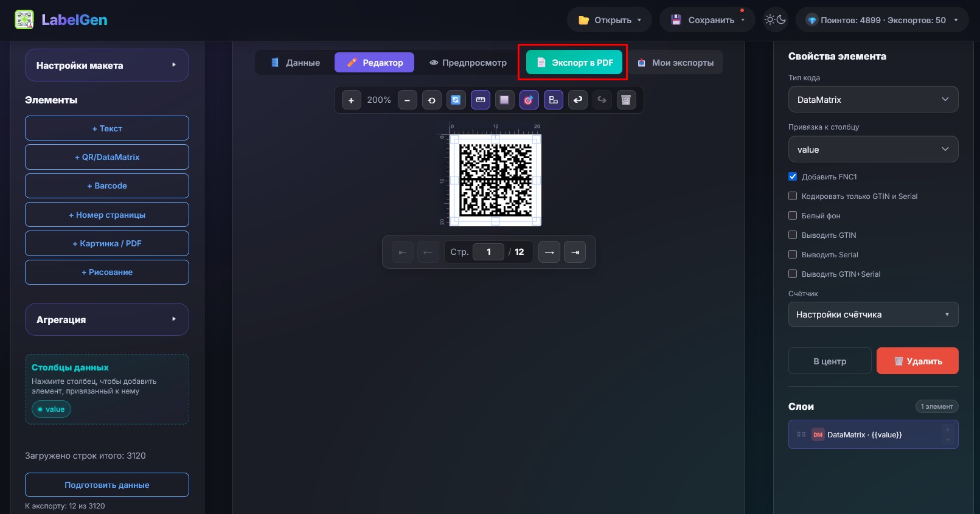The height and width of the screenshot is (514, 980).
Task: Open the Тип кода DataMatrix dropdown
Action: [873, 100]
